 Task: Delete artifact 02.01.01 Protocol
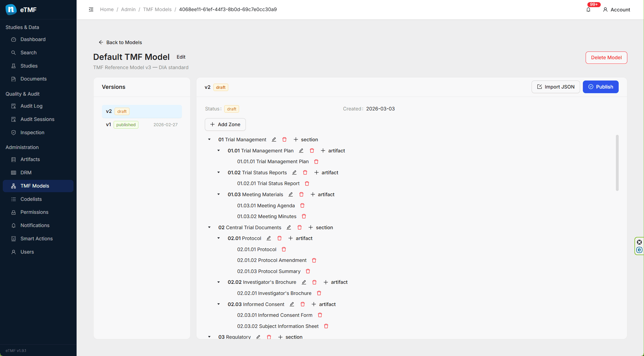[284, 249]
